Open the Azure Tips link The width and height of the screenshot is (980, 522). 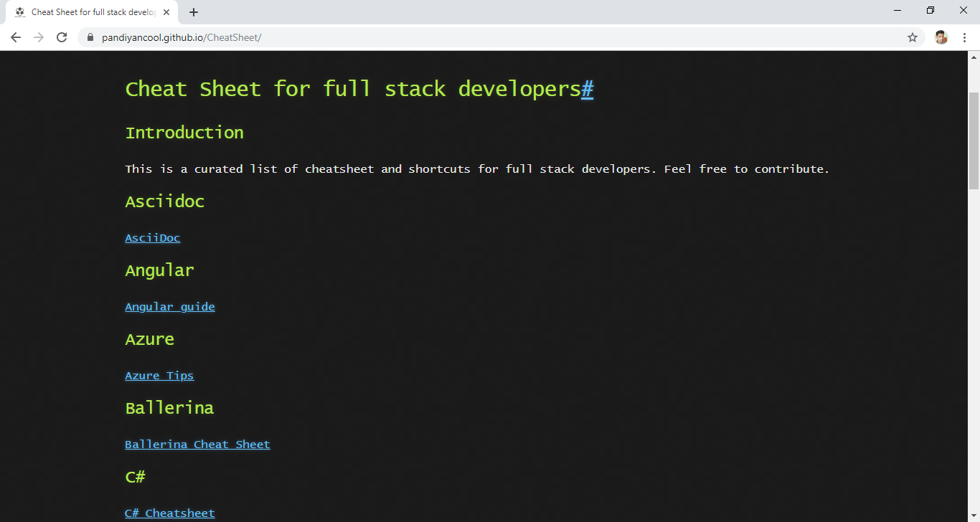coord(159,375)
